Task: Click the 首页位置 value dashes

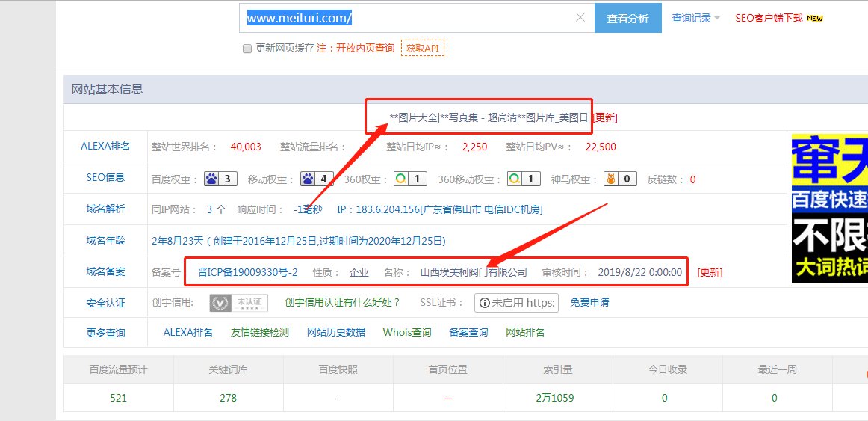Action: (448, 398)
